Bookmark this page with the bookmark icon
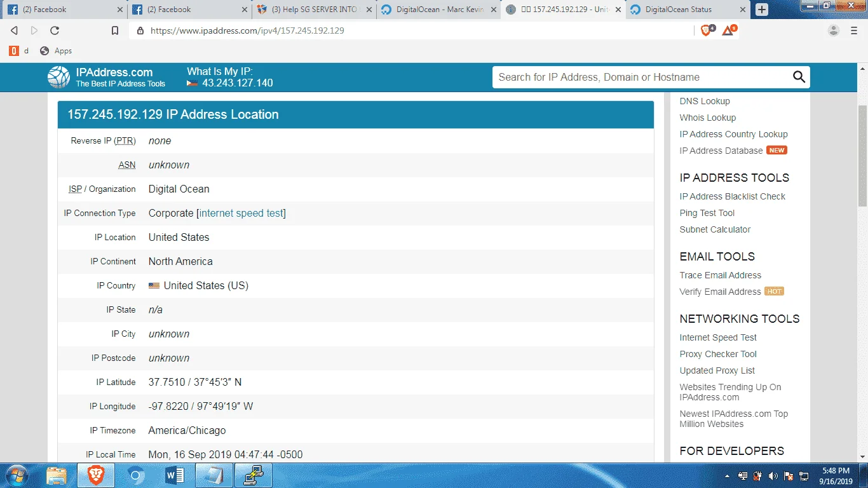The width and height of the screenshot is (868, 488). (x=115, y=30)
